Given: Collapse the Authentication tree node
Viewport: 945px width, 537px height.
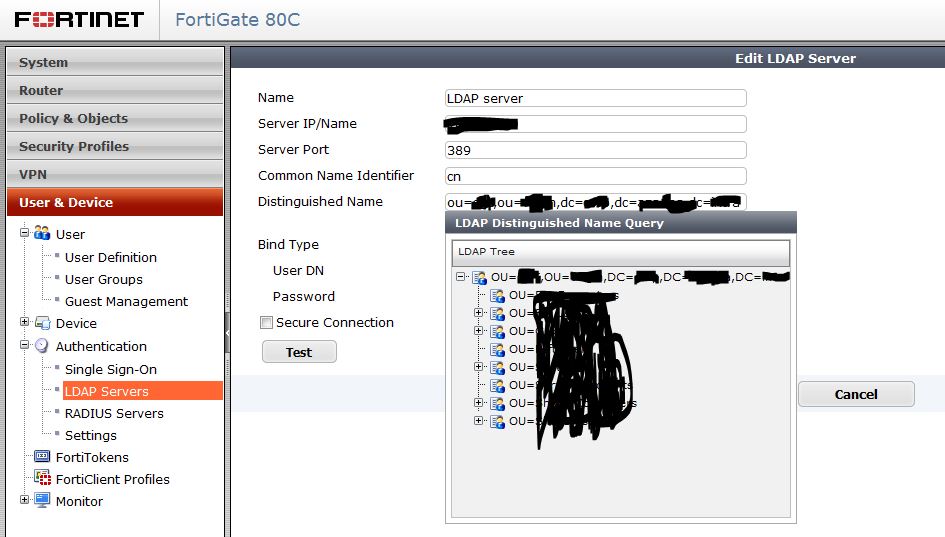Looking at the screenshot, I should [x=24, y=345].
